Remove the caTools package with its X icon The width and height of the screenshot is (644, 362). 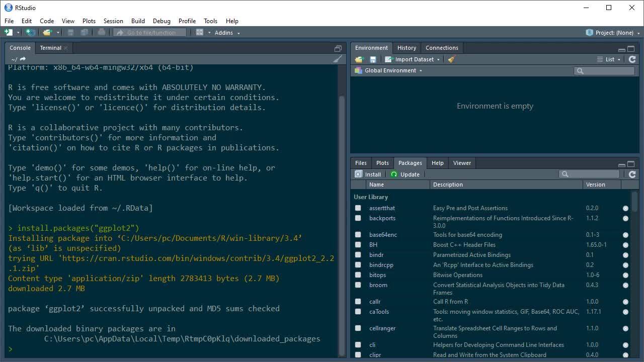[x=625, y=312]
